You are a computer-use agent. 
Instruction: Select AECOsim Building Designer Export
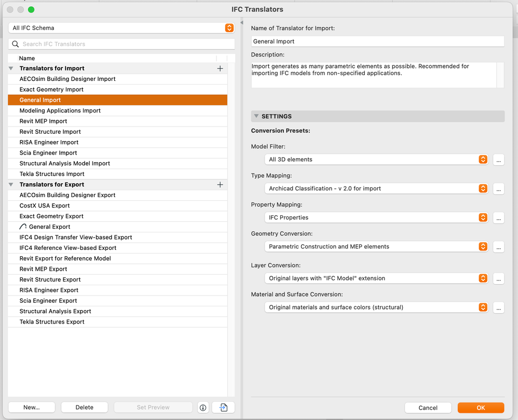[x=118, y=195]
